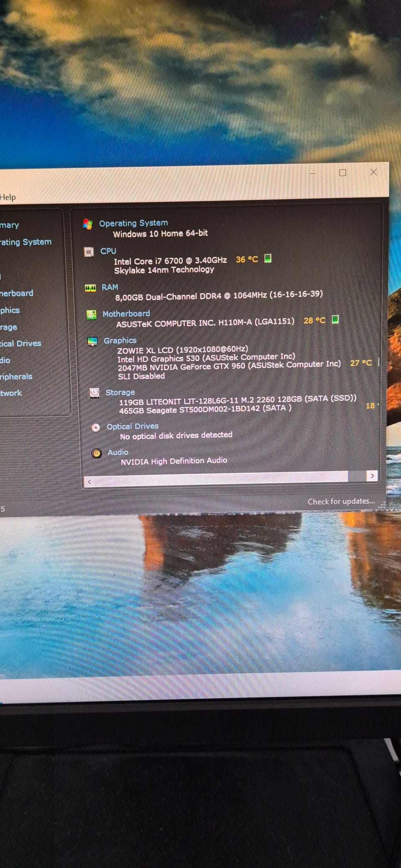
Task: Minimize the Speccy window
Action: coord(312,173)
